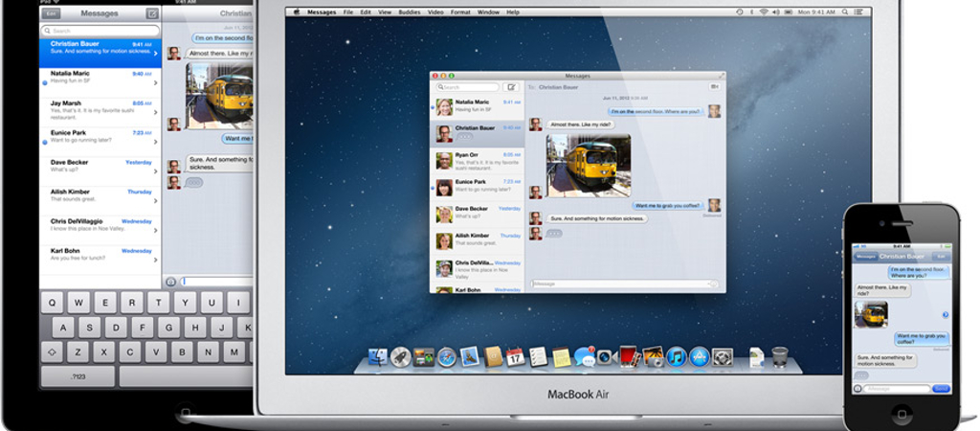
Task: Tap the .?123 key on iPad keyboard
Action: pos(78,376)
